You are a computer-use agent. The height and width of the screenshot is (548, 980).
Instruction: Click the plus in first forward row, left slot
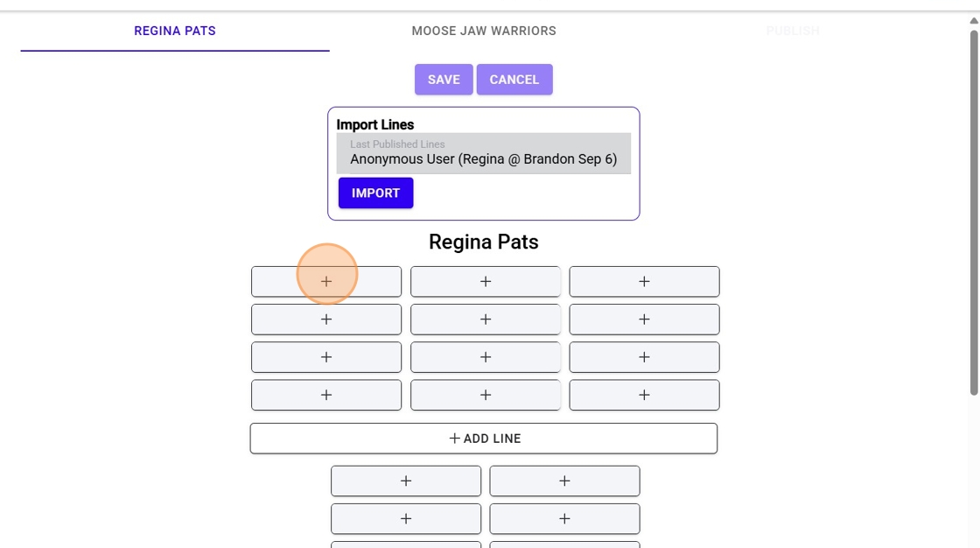[x=326, y=282]
